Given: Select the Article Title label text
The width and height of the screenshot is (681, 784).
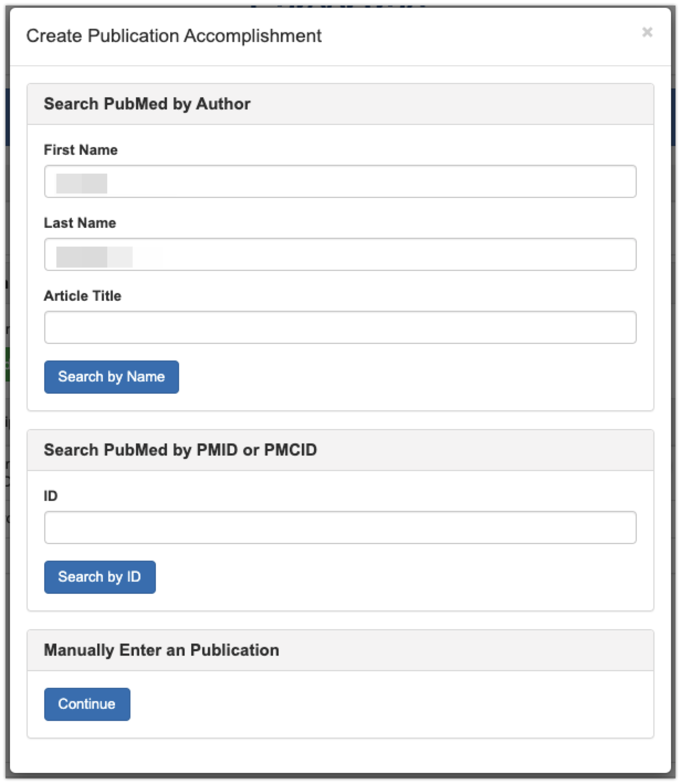Looking at the screenshot, I should (x=82, y=296).
